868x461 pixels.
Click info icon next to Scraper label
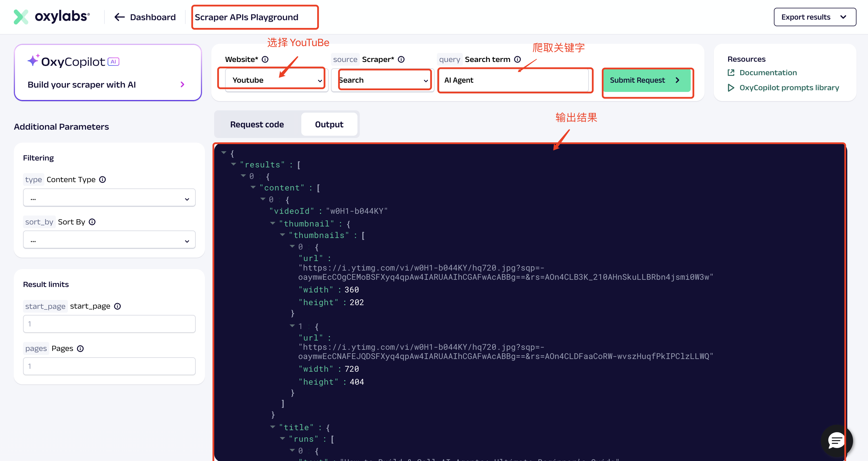click(x=401, y=59)
